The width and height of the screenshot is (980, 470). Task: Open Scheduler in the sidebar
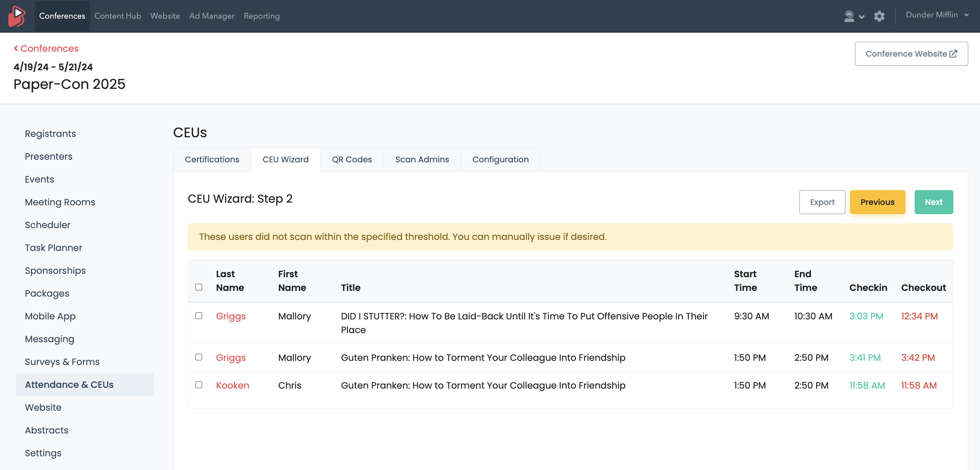47,225
